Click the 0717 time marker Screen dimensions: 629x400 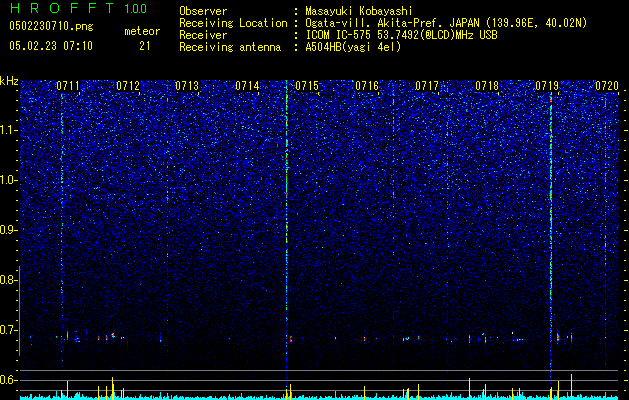[427, 86]
